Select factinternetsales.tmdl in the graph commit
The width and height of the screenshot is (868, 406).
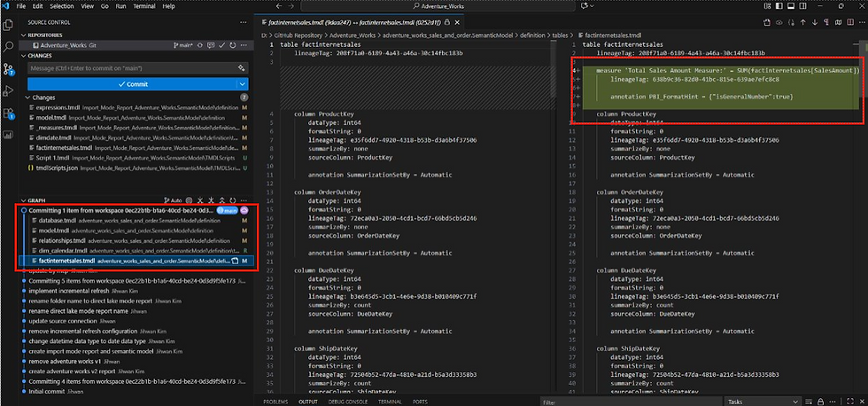pyautogui.click(x=66, y=262)
